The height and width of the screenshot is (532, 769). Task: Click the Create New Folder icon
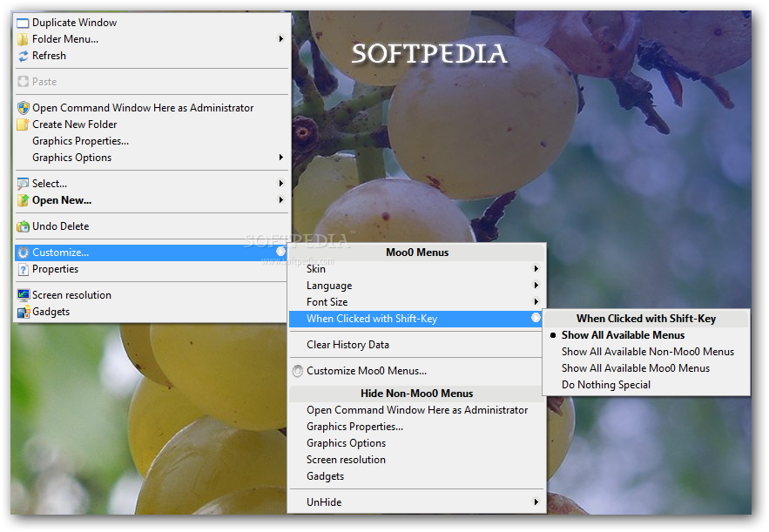coord(23,125)
